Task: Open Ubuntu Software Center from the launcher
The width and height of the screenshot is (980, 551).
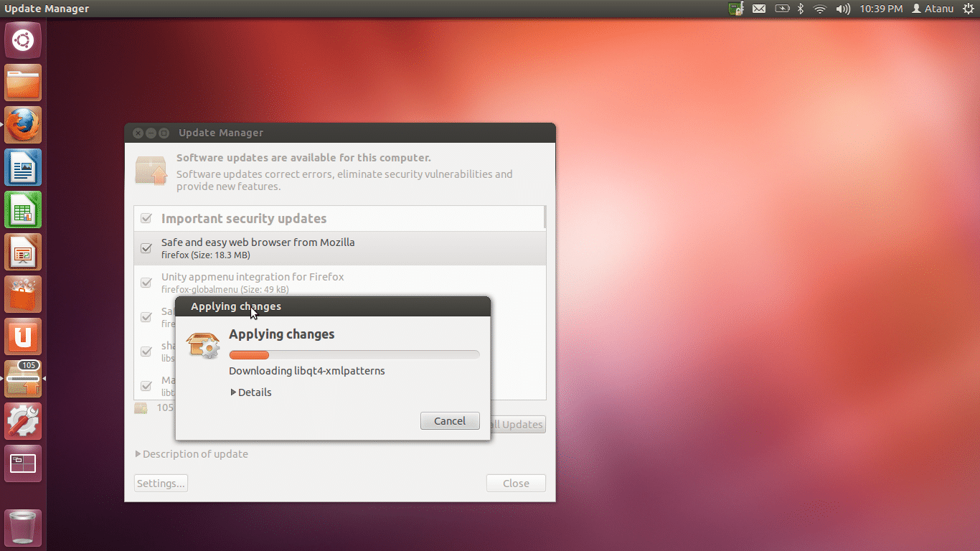Action: point(23,294)
